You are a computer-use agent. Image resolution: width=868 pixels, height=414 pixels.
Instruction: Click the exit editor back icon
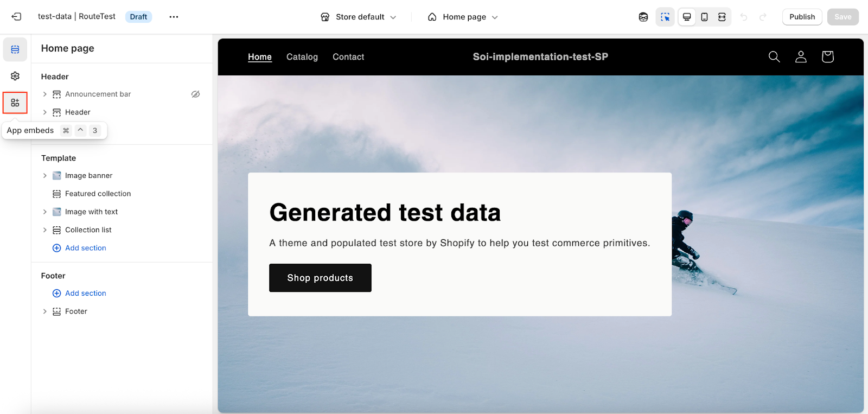pos(16,17)
